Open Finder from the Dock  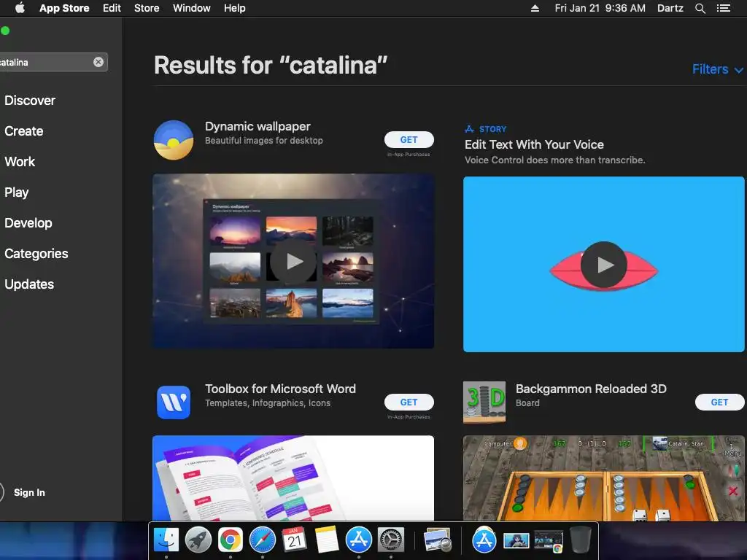click(x=166, y=540)
